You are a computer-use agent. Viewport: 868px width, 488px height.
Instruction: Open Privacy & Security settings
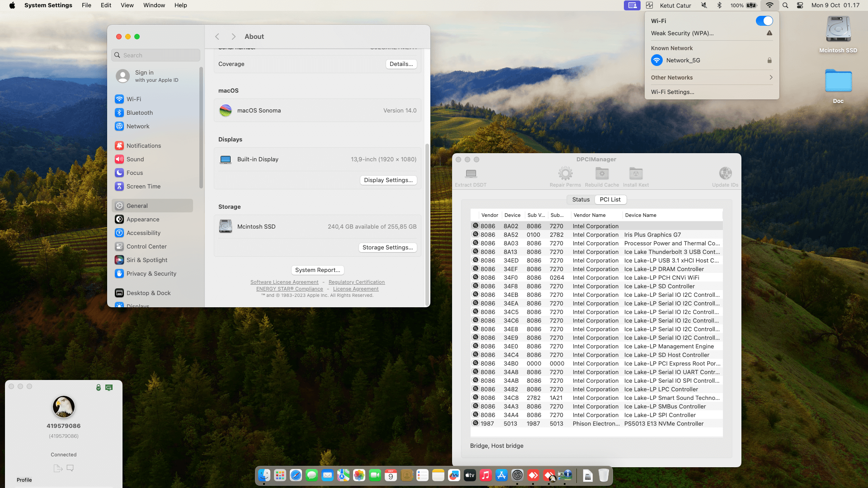pyautogui.click(x=151, y=274)
